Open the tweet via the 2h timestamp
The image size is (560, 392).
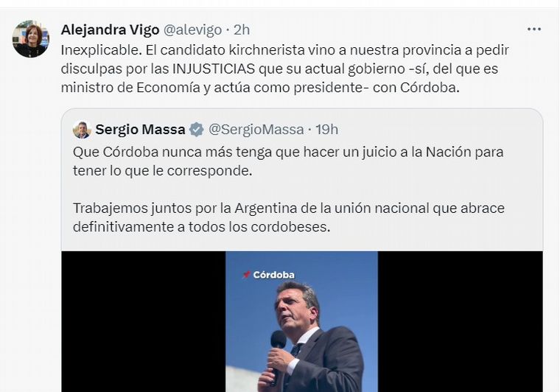coord(242,29)
